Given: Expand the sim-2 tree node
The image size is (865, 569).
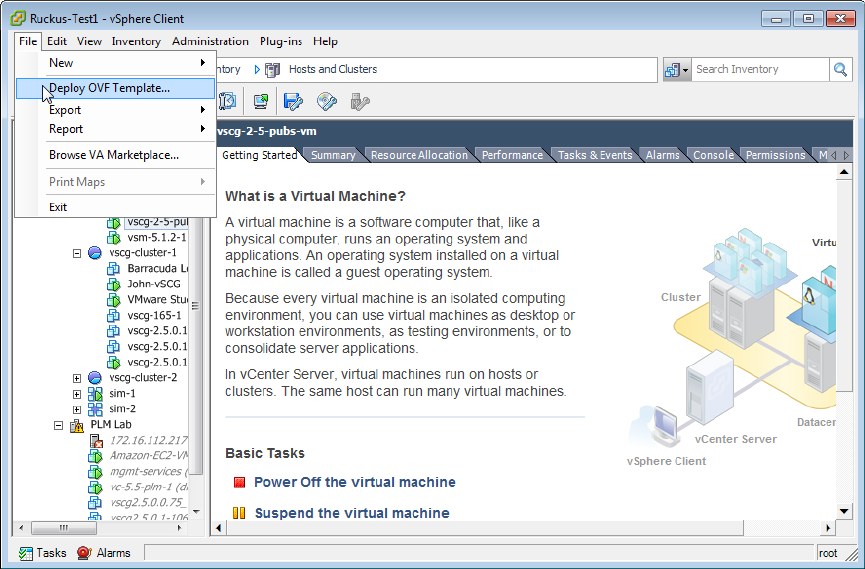Looking at the screenshot, I should (77, 410).
